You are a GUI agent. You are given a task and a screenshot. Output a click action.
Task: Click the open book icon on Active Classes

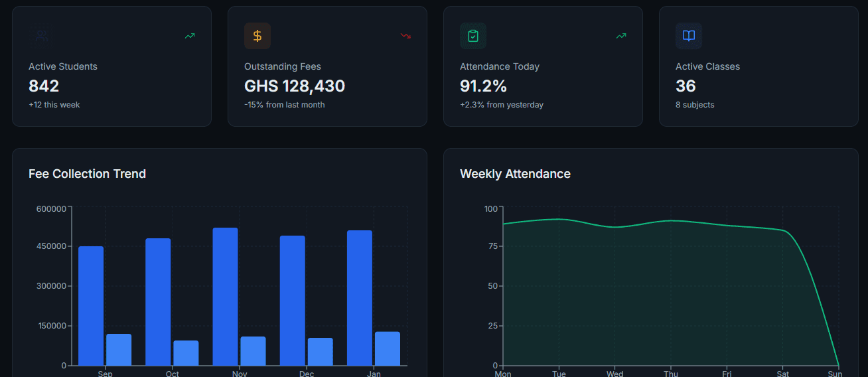pyautogui.click(x=689, y=36)
